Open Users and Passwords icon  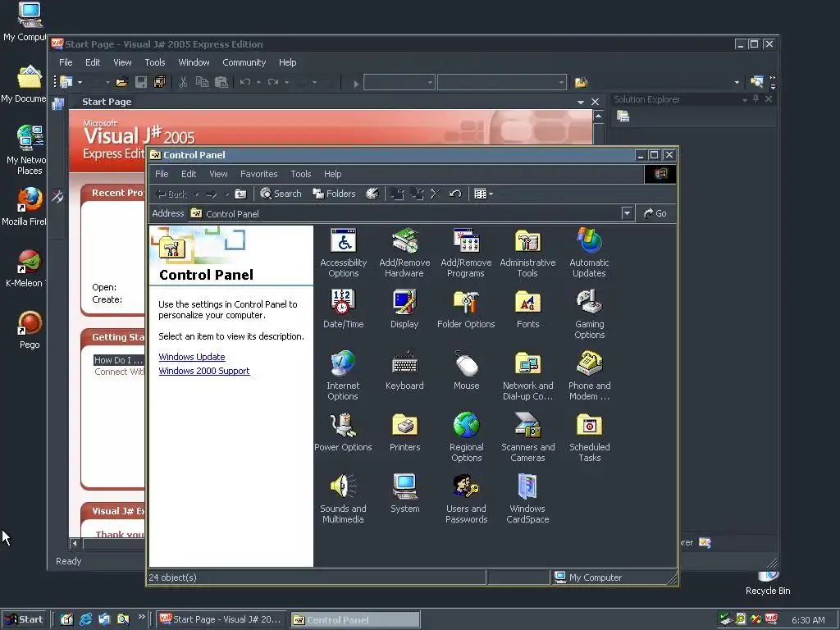coord(466,499)
